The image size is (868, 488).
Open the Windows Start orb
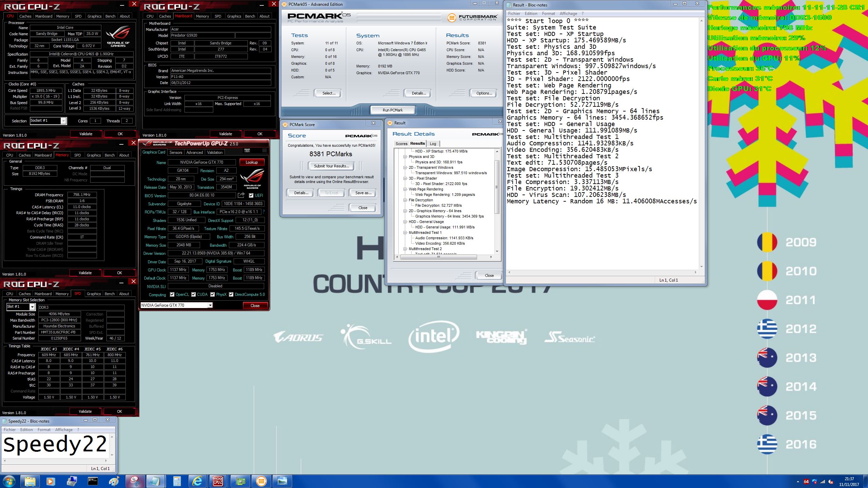tap(9, 481)
